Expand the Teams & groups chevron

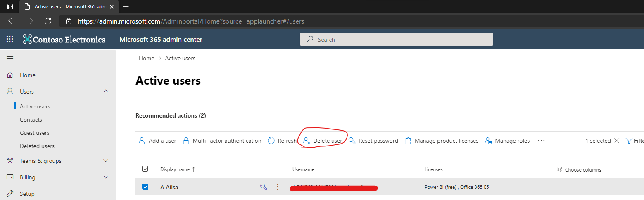tap(106, 160)
